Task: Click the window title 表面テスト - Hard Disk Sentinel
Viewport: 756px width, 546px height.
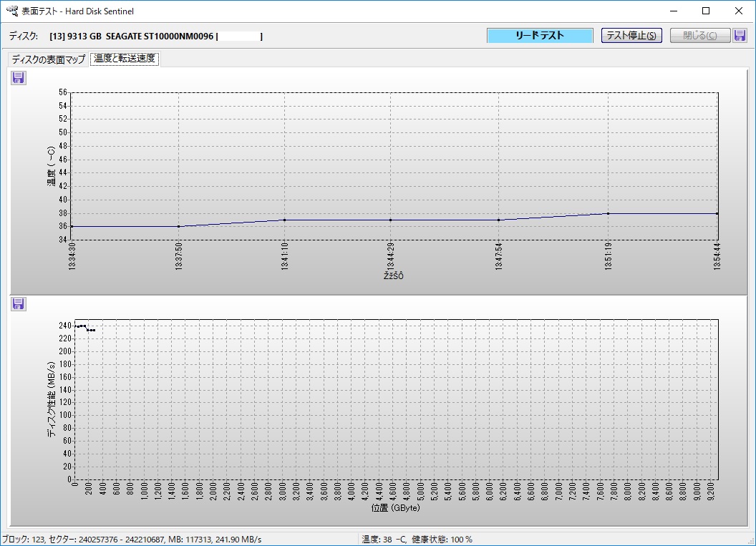Action: coord(77,11)
